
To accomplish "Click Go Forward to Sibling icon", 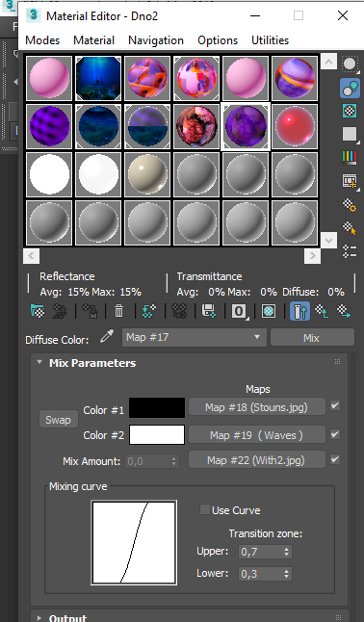I will tap(344, 311).
